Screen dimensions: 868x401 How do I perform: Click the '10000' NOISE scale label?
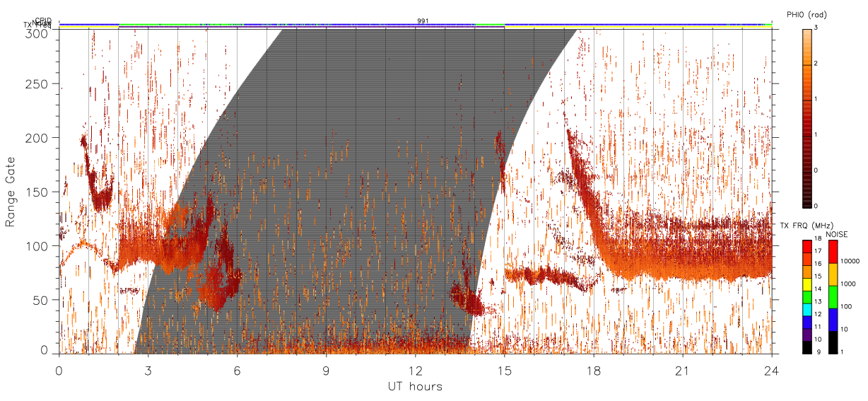tap(849, 262)
